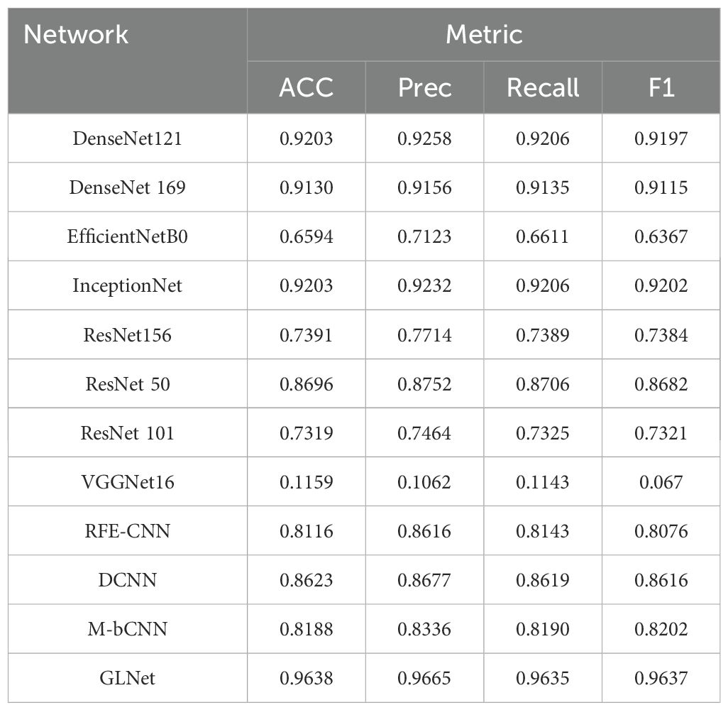
Task: Click the ResNet 50 network name
Action: coord(127,384)
